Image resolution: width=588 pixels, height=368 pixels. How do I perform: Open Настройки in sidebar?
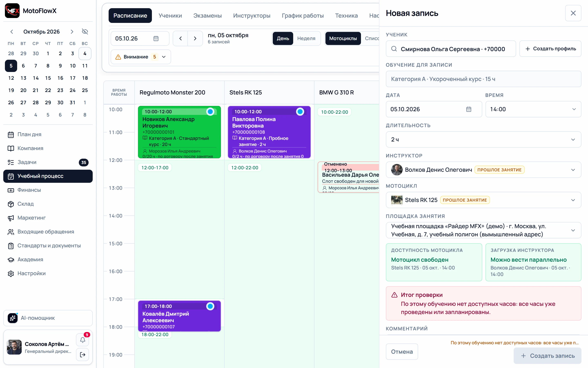pos(48,273)
